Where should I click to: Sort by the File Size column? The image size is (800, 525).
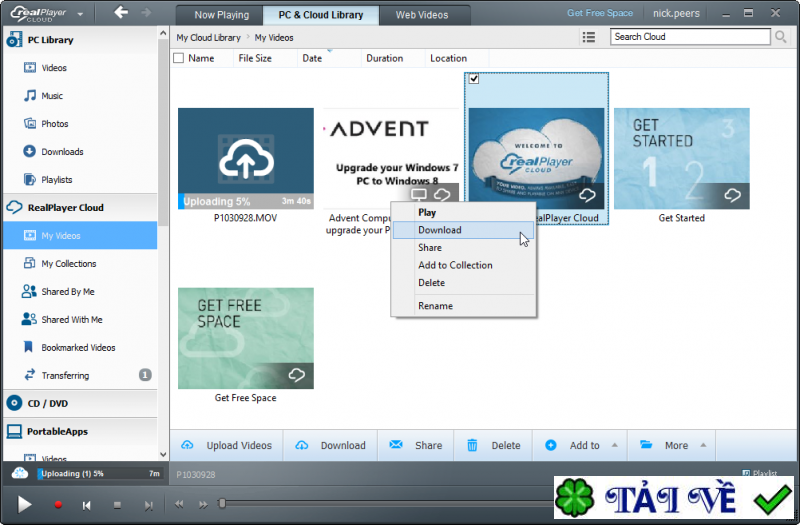pyautogui.click(x=255, y=58)
